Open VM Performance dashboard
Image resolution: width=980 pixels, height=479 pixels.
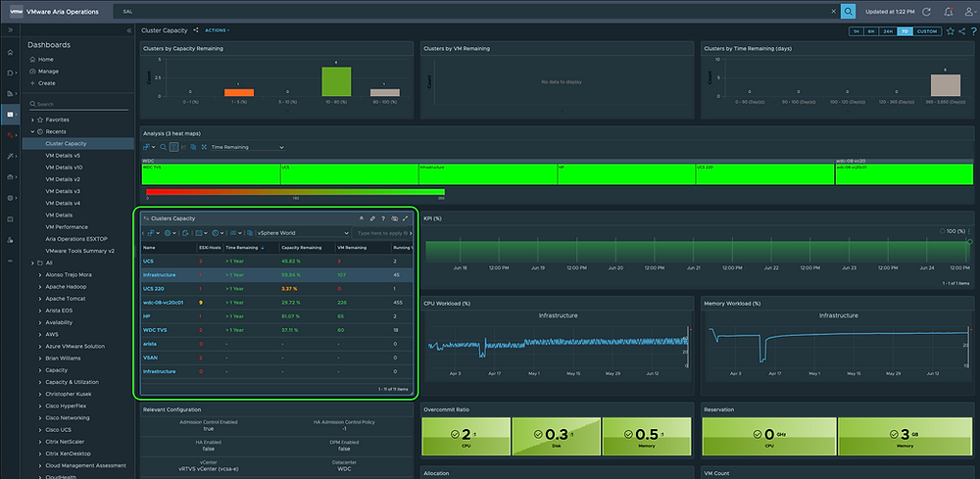click(x=67, y=226)
